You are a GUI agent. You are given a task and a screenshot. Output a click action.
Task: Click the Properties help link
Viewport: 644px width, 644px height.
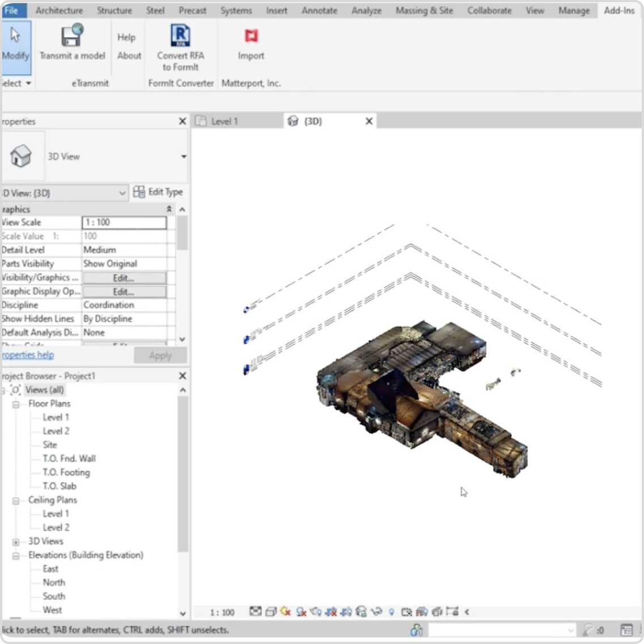pyautogui.click(x=28, y=354)
